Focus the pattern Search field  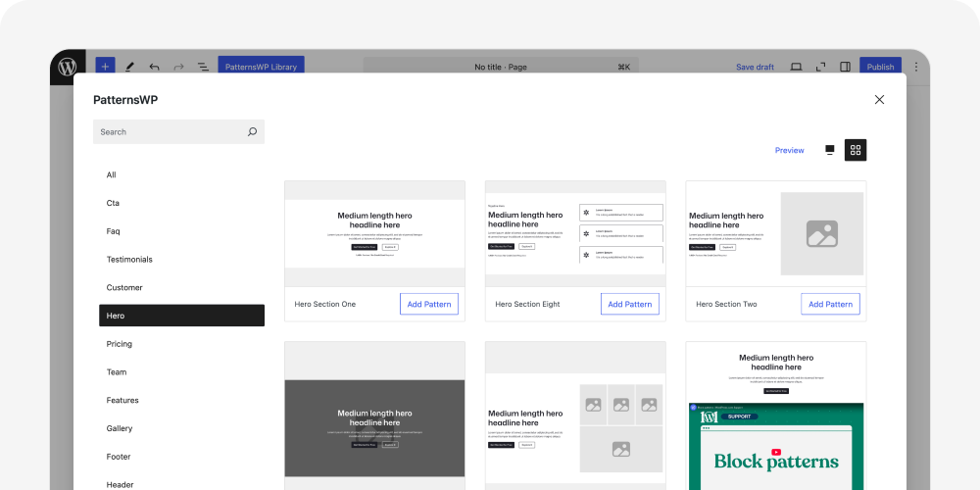178,132
